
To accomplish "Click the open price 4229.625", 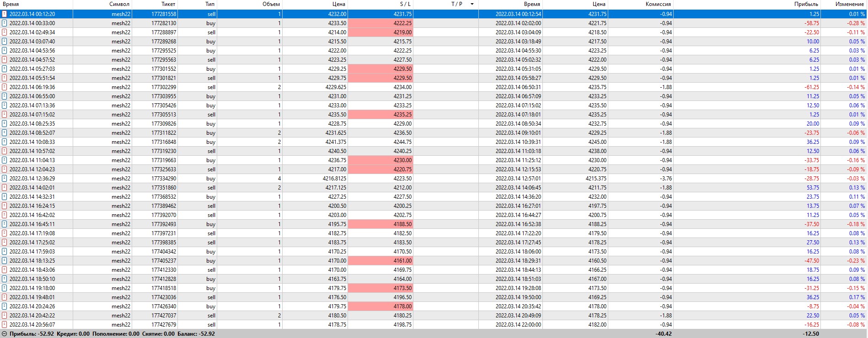I will pyautogui.click(x=336, y=87).
